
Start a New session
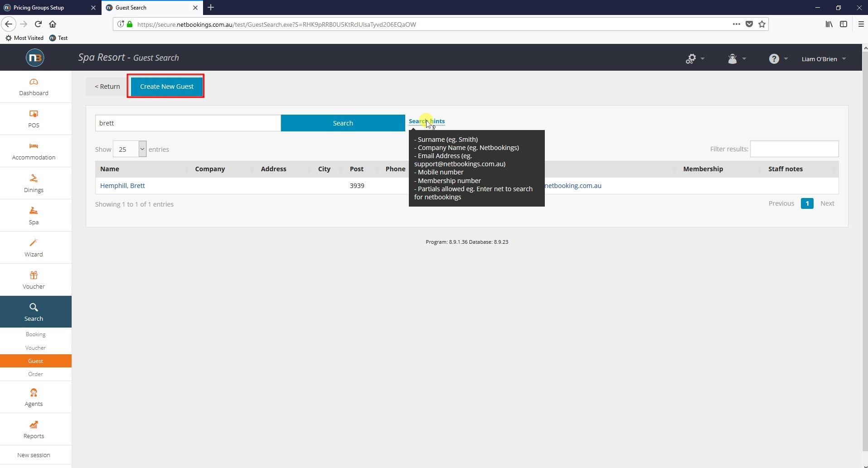point(34,455)
